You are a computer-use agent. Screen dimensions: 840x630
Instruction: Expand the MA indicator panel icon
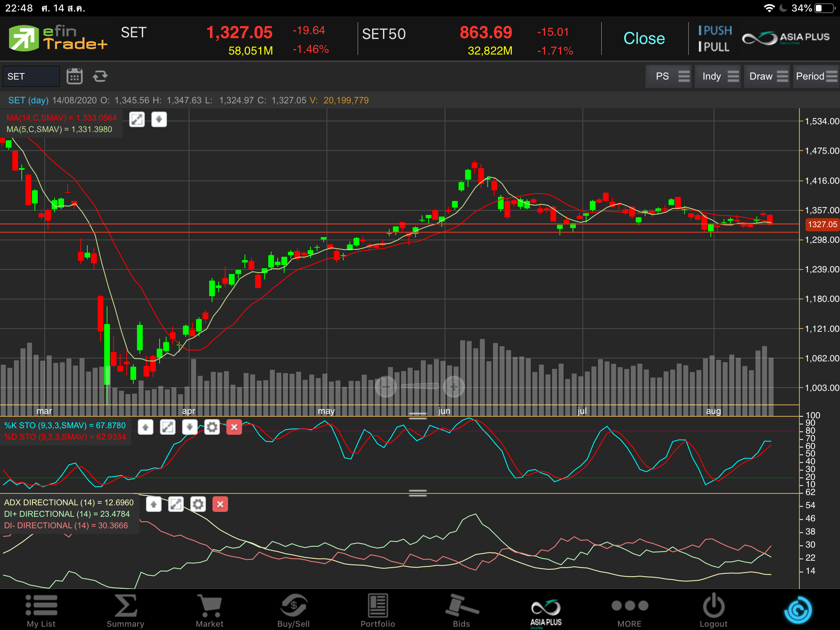pyautogui.click(x=137, y=120)
